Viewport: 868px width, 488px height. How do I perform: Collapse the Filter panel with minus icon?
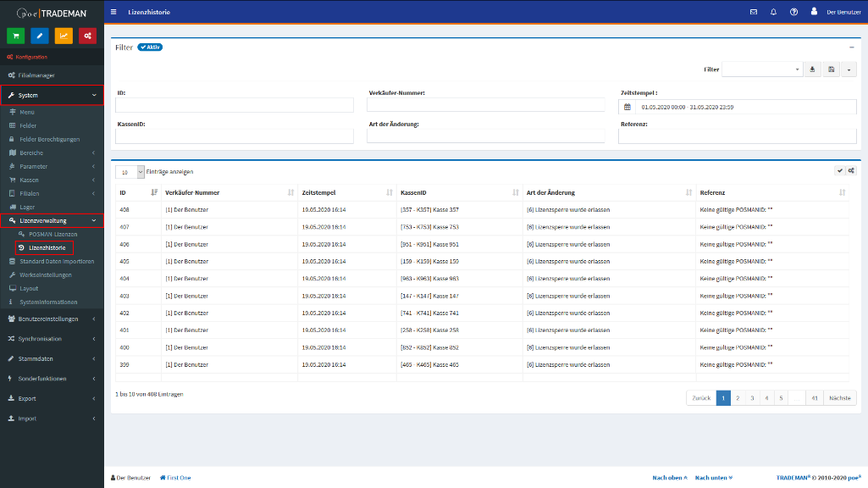pyautogui.click(x=852, y=47)
